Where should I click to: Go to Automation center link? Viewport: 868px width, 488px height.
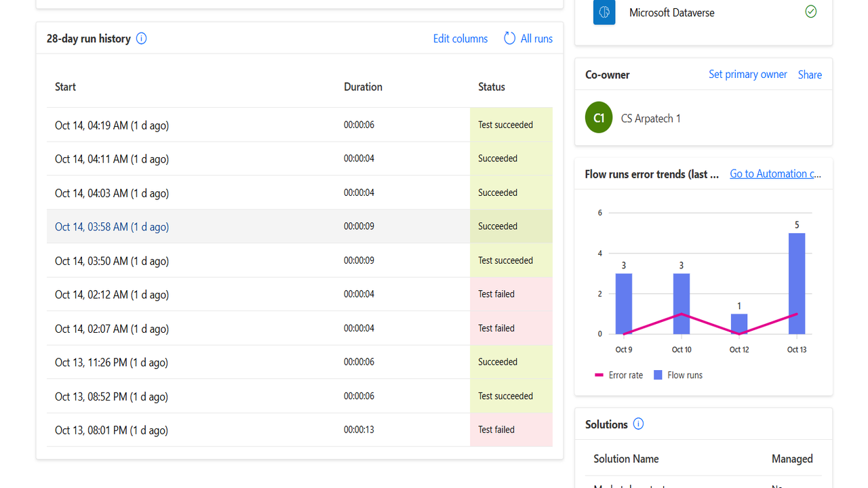click(775, 174)
